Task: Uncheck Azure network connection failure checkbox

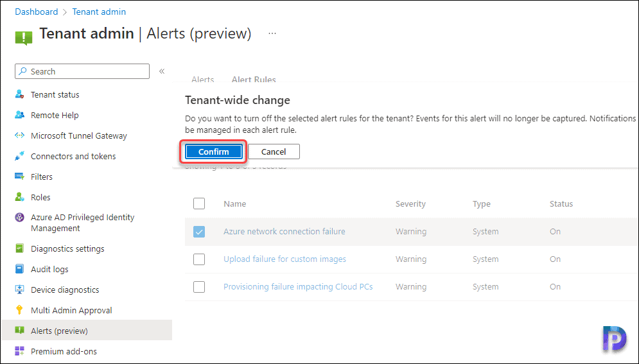Action: click(x=199, y=232)
